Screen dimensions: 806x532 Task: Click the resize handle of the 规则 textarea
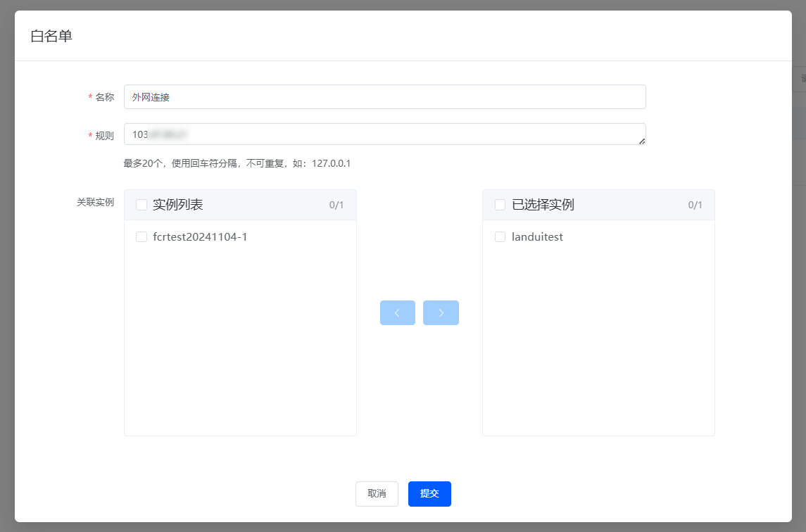coord(641,141)
